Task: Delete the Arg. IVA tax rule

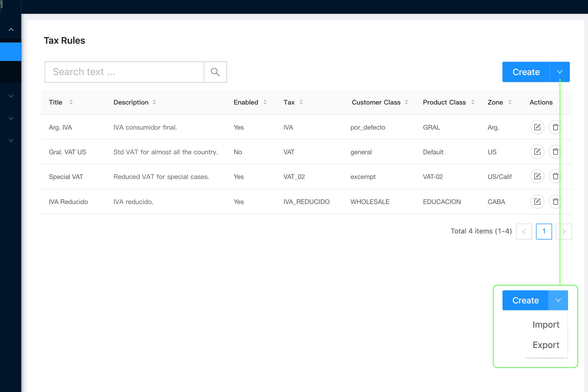Action: tap(555, 127)
